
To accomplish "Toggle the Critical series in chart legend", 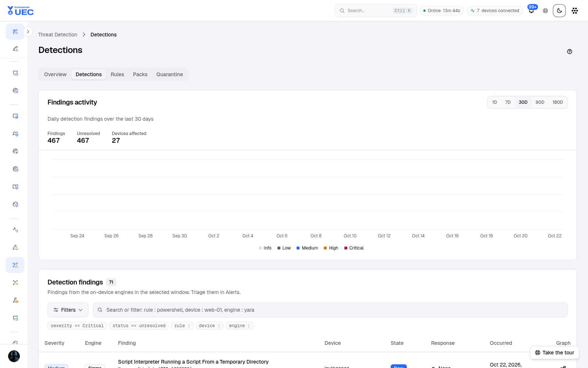I will pos(354,248).
